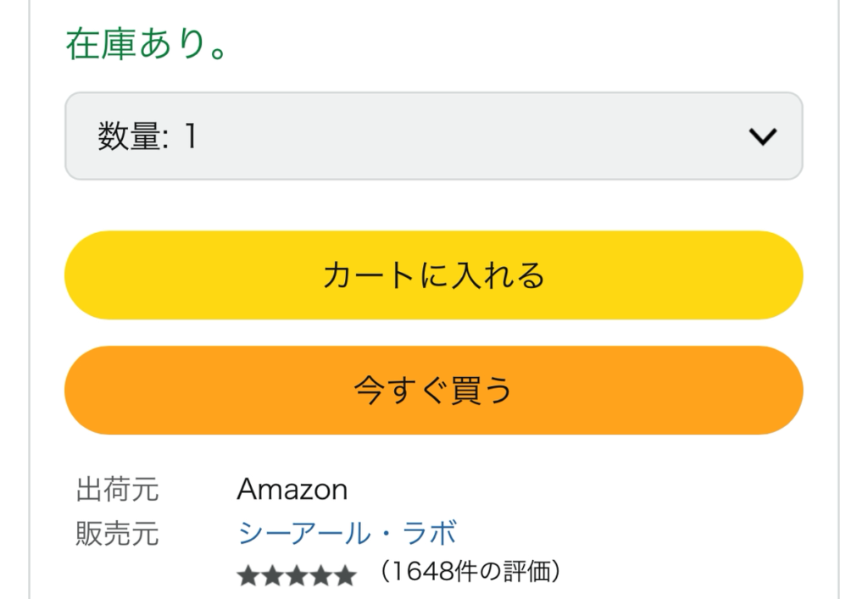Click the fourth star of seller rating

coord(321,577)
